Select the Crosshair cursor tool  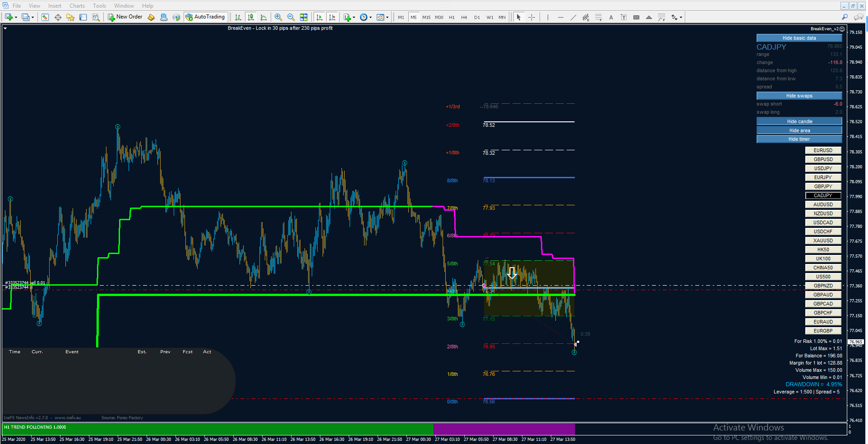point(532,17)
